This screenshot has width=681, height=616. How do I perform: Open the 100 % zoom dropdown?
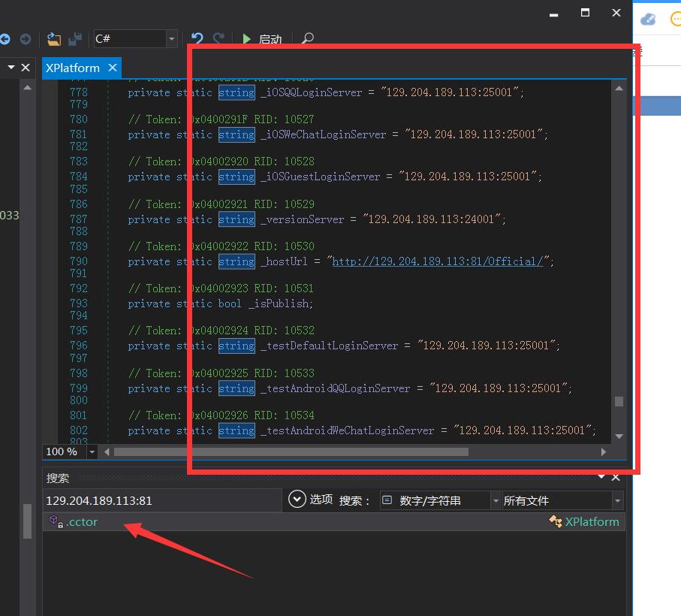pyautogui.click(x=92, y=452)
